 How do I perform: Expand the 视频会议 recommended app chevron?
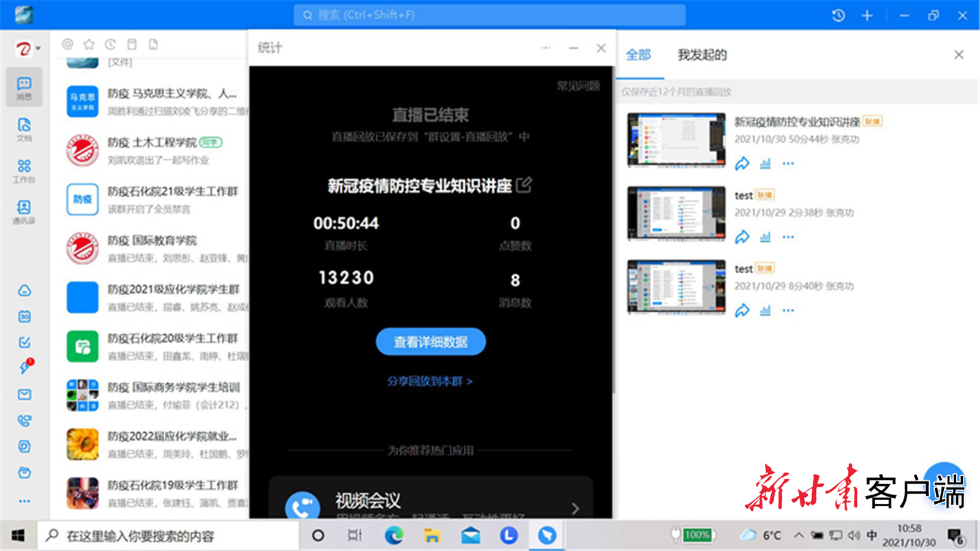coord(575,508)
